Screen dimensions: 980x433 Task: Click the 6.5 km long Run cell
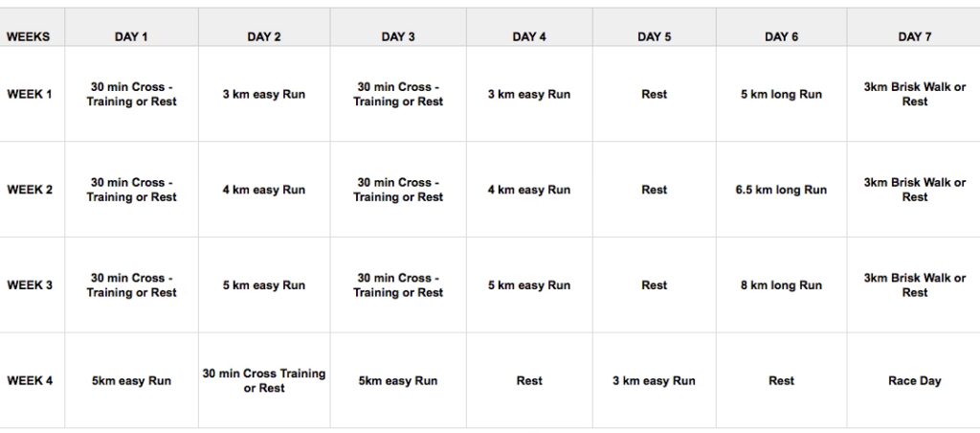(781, 190)
